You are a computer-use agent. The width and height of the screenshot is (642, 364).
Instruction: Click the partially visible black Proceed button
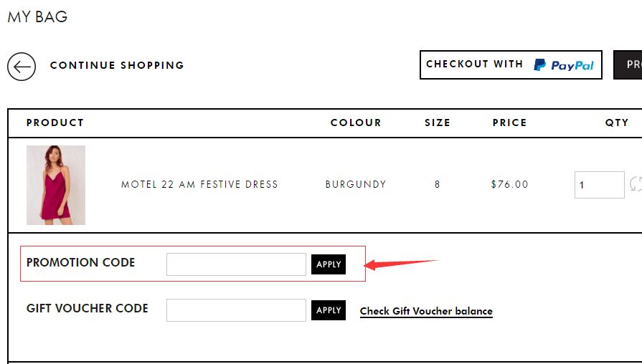coord(628,64)
